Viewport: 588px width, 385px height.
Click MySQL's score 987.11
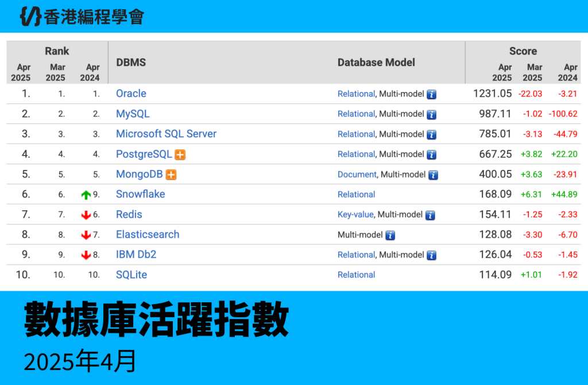[x=496, y=114]
